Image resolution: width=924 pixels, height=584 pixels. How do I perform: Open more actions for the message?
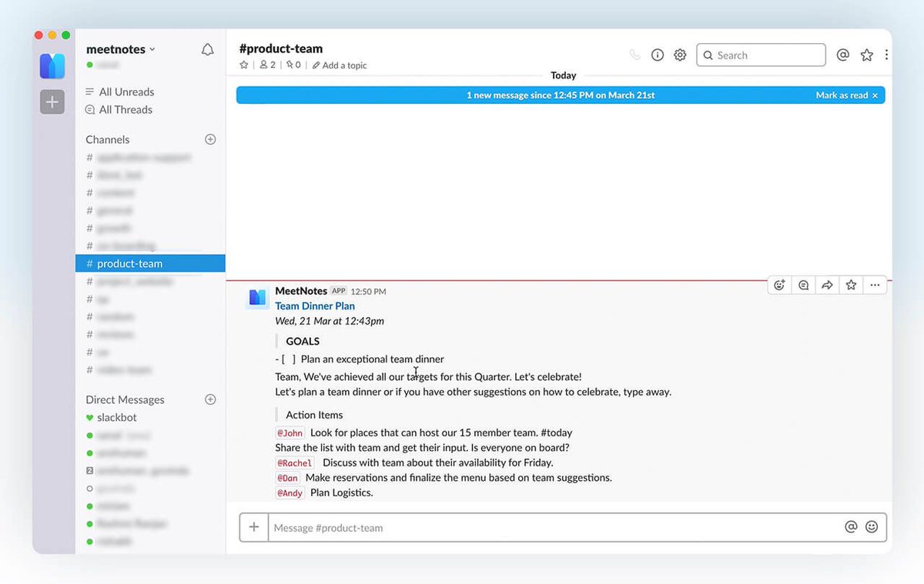pyautogui.click(x=875, y=285)
